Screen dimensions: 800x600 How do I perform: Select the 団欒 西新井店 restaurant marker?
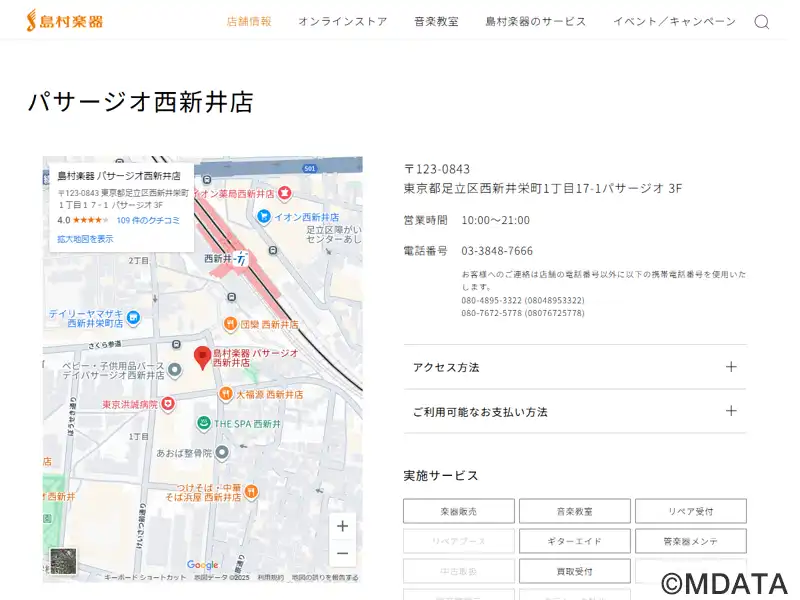pyautogui.click(x=231, y=323)
